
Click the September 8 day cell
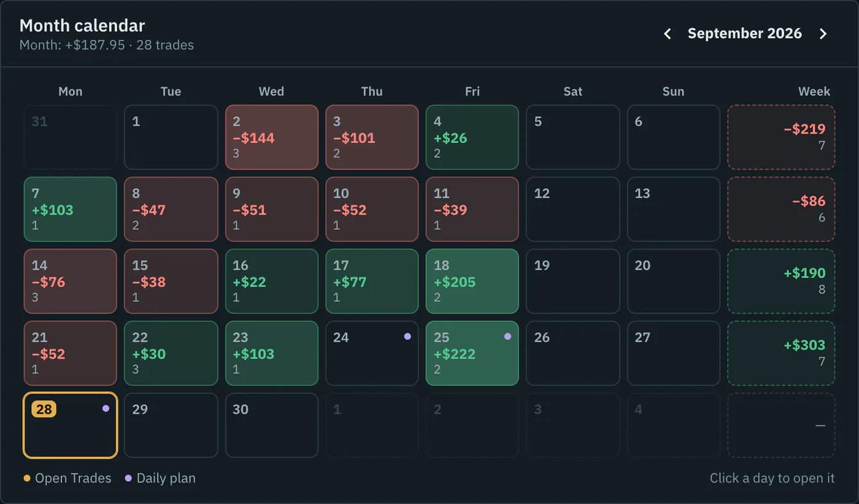(x=171, y=209)
